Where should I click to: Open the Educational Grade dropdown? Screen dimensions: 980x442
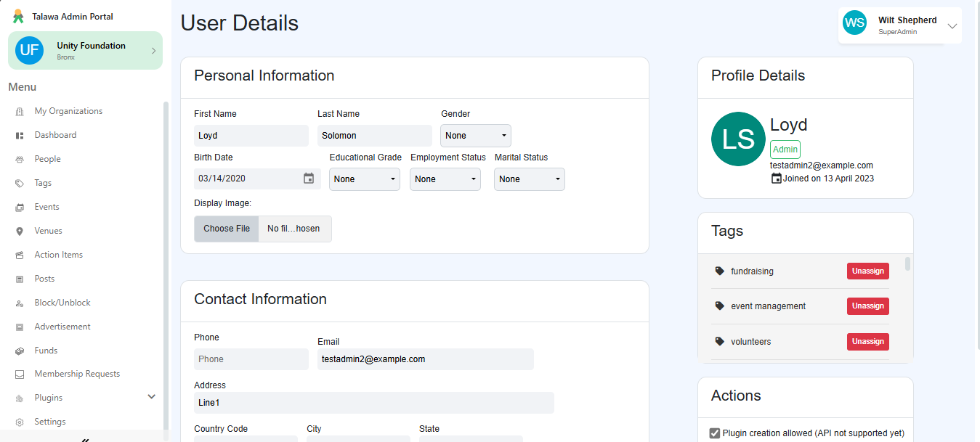(x=365, y=179)
